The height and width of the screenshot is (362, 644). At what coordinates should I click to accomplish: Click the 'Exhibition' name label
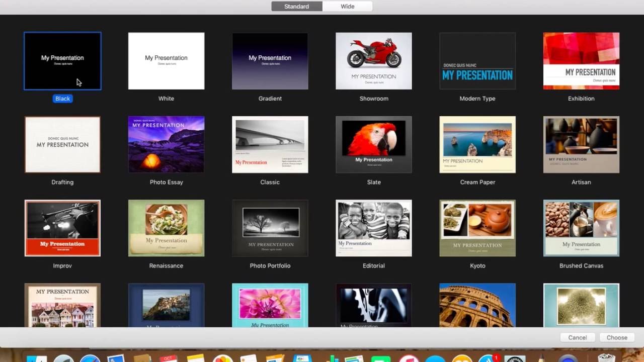[581, 99]
